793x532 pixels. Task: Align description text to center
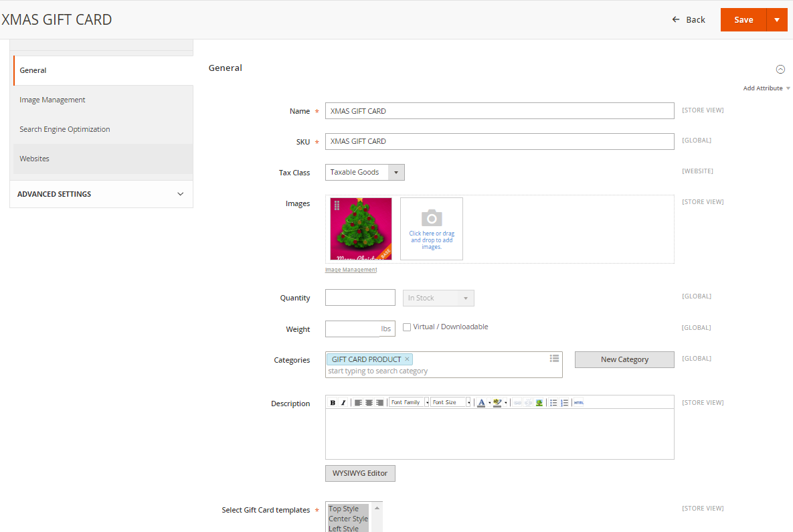tap(369, 403)
